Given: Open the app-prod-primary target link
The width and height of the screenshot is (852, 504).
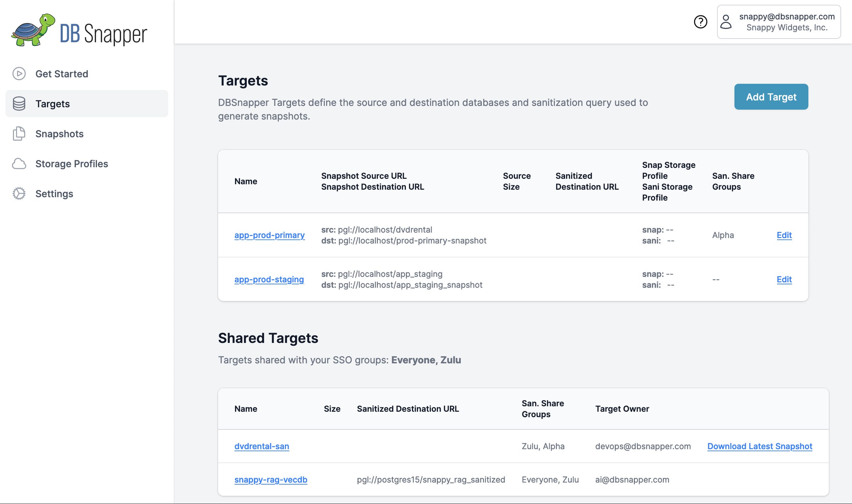Looking at the screenshot, I should click(x=270, y=235).
